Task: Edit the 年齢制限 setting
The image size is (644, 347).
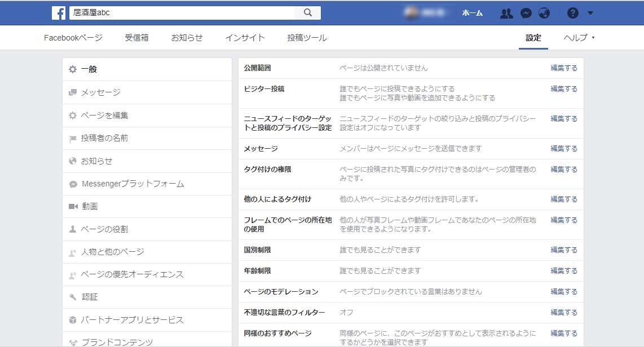Action: point(564,271)
